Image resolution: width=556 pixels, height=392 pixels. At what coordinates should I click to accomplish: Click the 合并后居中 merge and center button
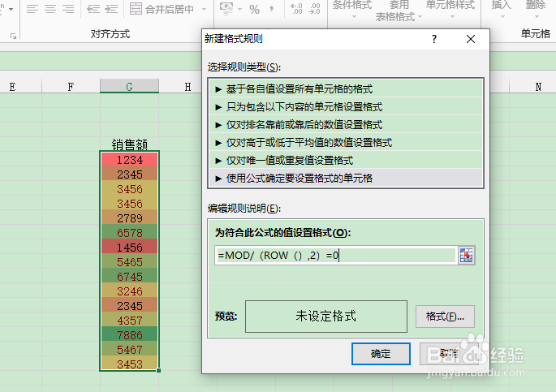click(x=162, y=9)
